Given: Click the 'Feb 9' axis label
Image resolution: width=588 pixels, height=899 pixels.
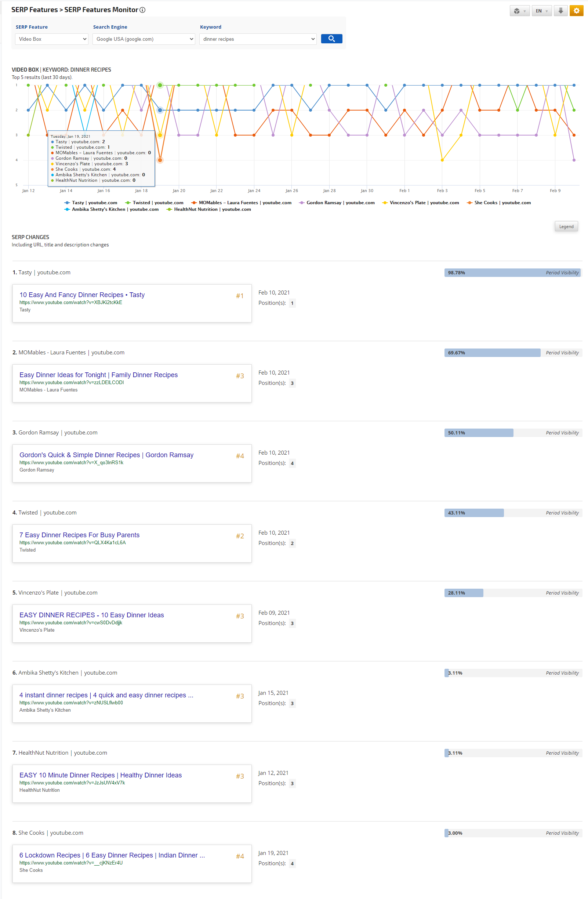Looking at the screenshot, I should pos(555,191).
